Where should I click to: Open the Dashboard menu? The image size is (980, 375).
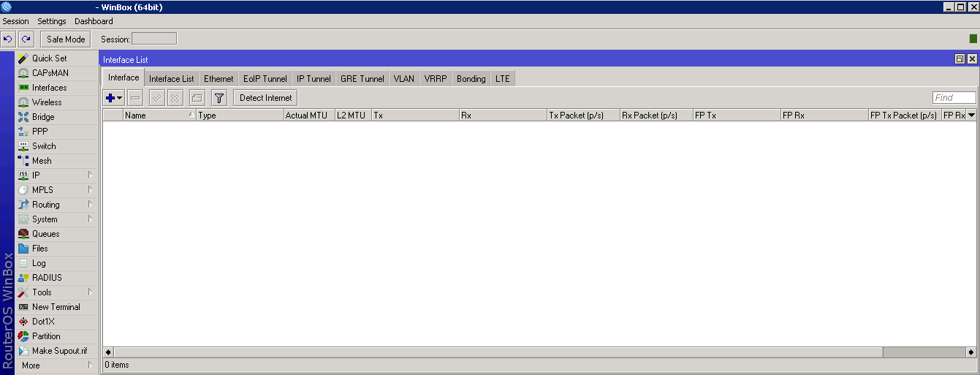coord(94,21)
